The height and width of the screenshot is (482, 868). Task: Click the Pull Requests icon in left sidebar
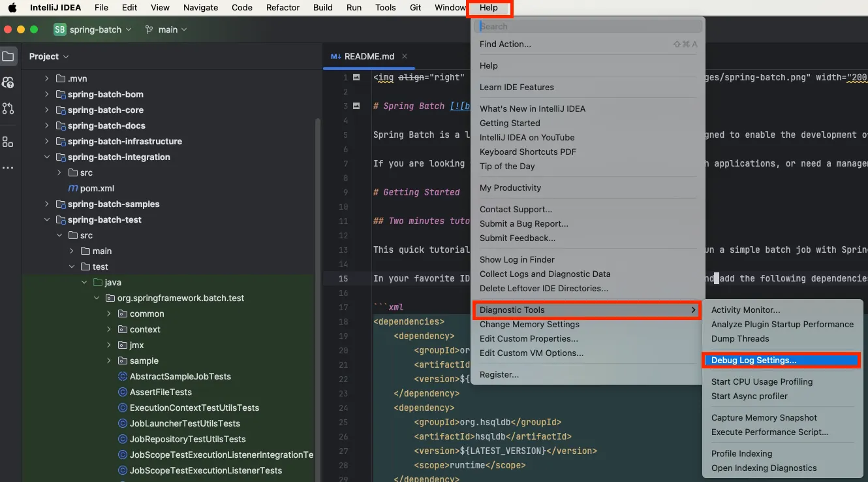coord(8,108)
